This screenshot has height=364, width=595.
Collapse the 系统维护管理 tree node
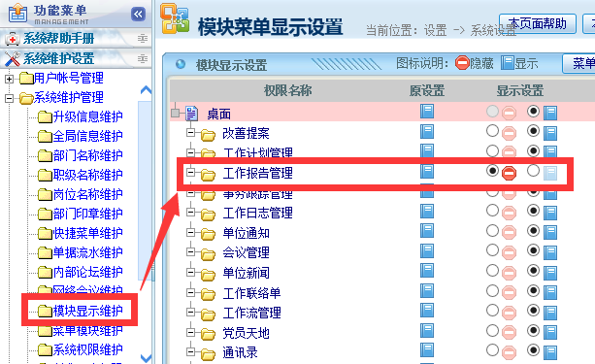[x=9, y=98]
